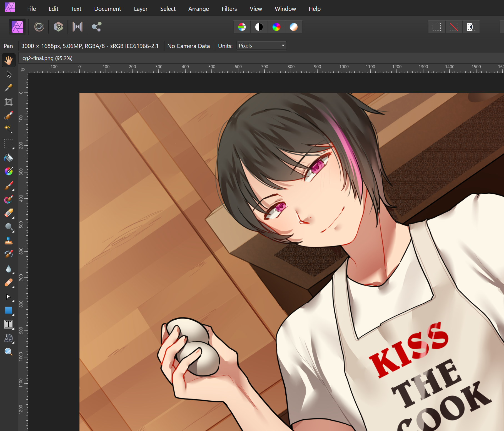Select the Rectangular Marquee tool

point(9,144)
